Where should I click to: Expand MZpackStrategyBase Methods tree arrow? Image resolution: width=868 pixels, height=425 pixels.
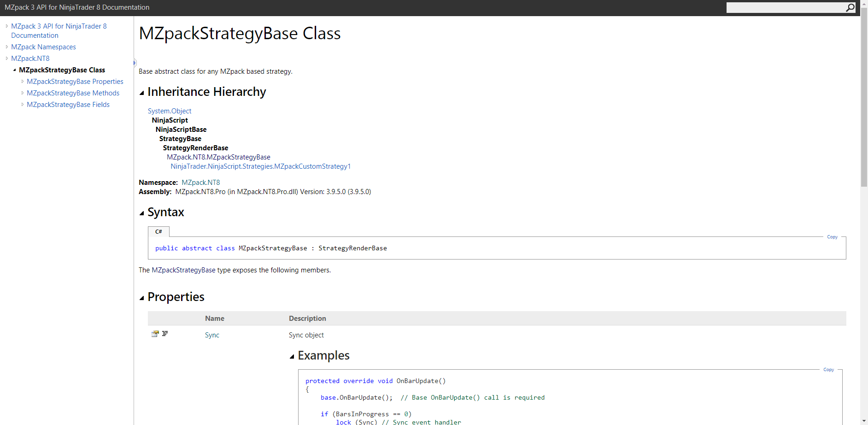tap(23, 93)
